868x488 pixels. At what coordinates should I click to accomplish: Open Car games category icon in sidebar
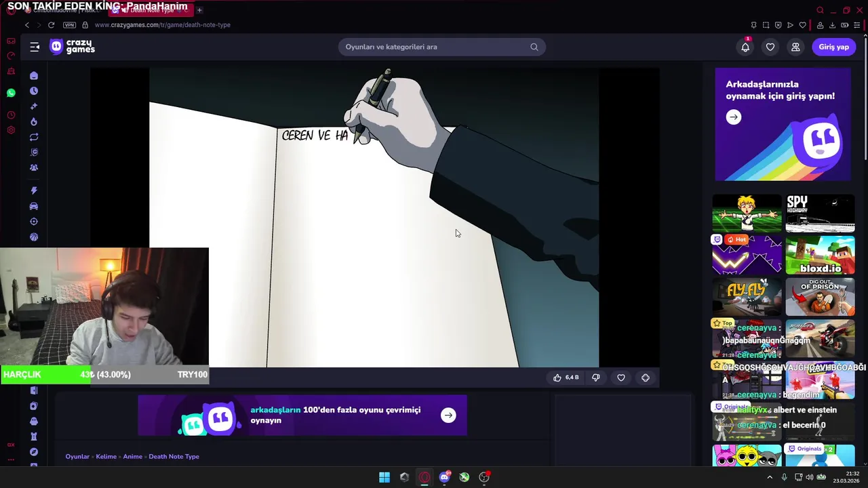click(x=34, y=206)
